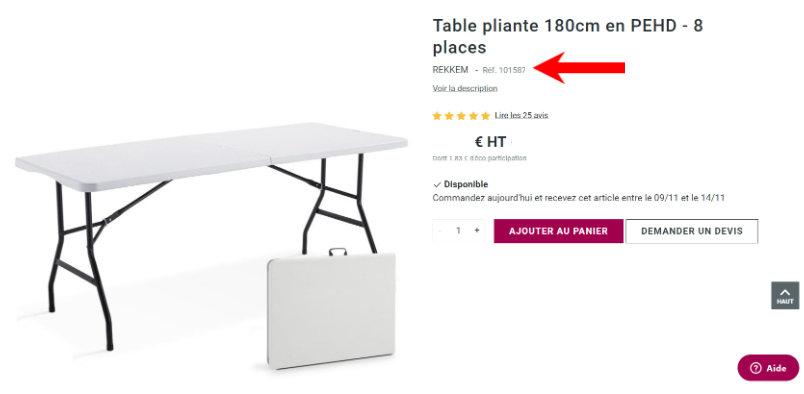
Task: Click the Table pliante 180cm product title
Action: (x=568, y=36)
